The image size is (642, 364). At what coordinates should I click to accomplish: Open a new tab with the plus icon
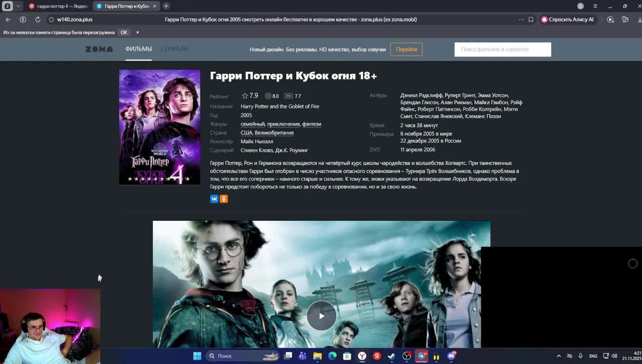(166, 6)
